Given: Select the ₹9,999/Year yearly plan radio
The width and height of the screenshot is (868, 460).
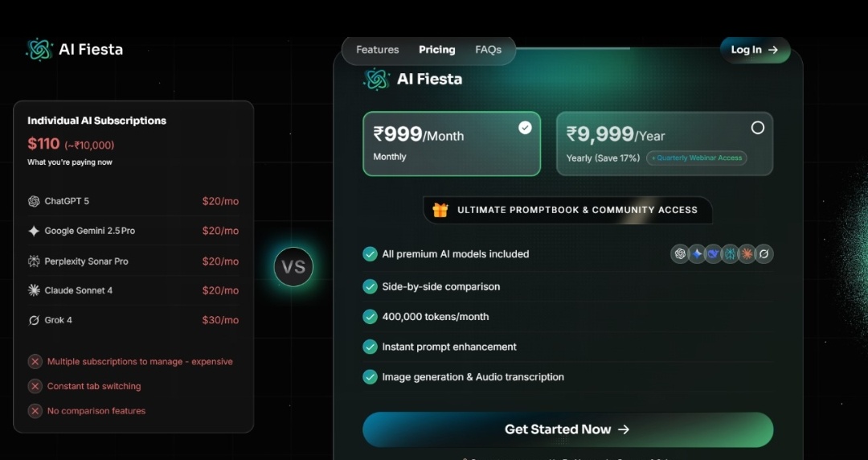Looking at the screenshot, I should coord(757,128).
